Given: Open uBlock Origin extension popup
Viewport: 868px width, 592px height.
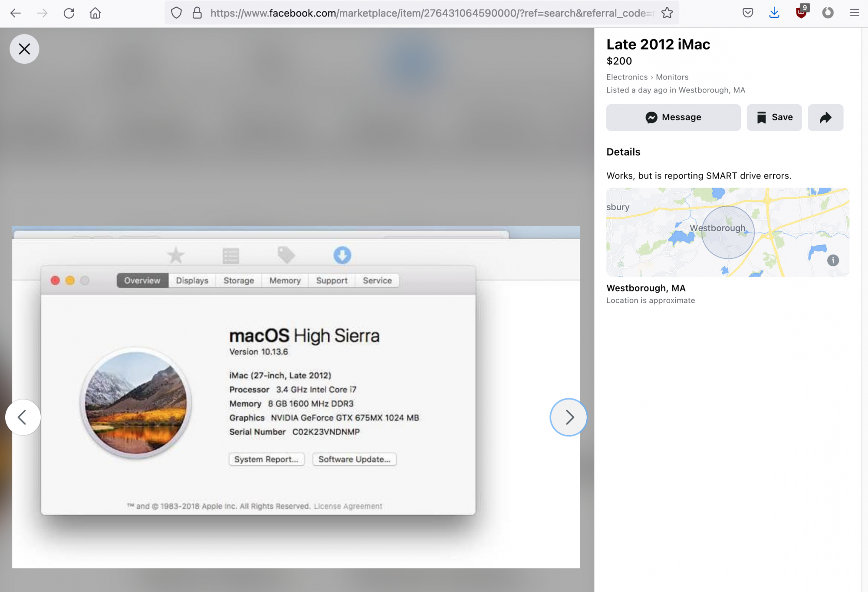Looking at the screenshot, I should pos(802,12).
